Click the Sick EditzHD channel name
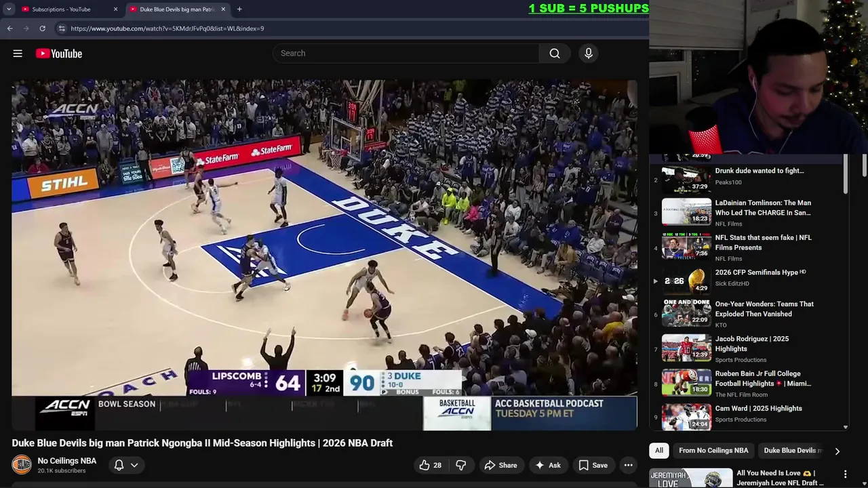 732,284
